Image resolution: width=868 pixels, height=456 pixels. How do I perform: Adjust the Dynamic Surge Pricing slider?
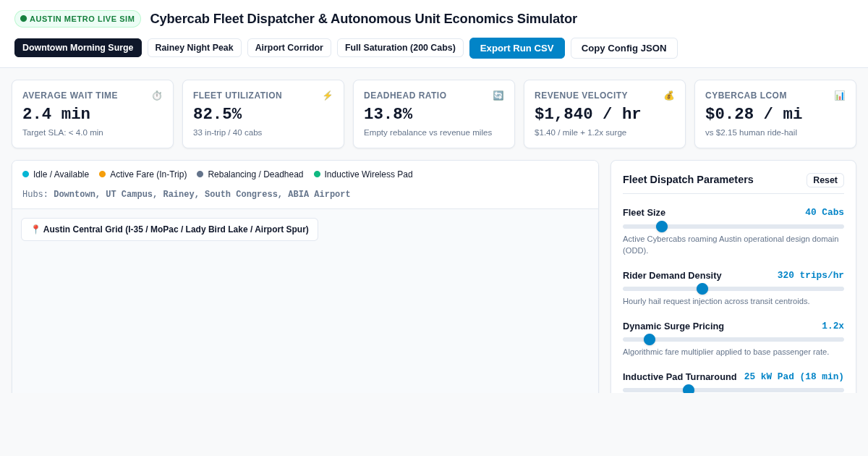pos(733,339)
